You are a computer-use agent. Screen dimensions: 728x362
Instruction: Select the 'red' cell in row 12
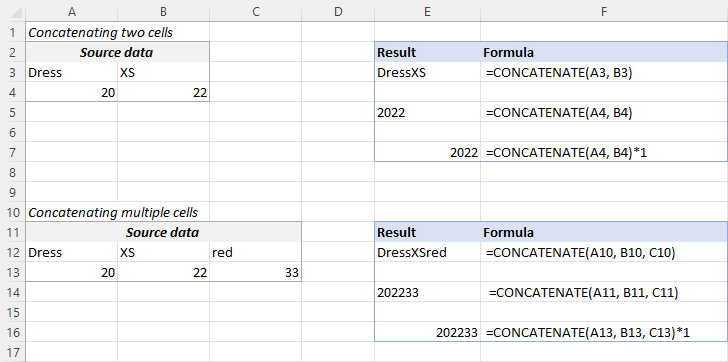pos(255,252)
